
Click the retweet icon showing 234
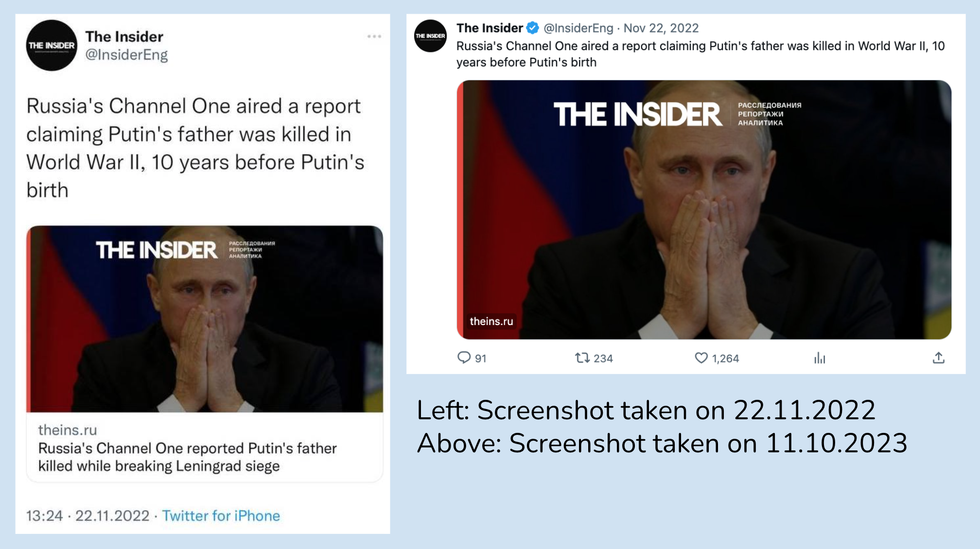[582, 358]
